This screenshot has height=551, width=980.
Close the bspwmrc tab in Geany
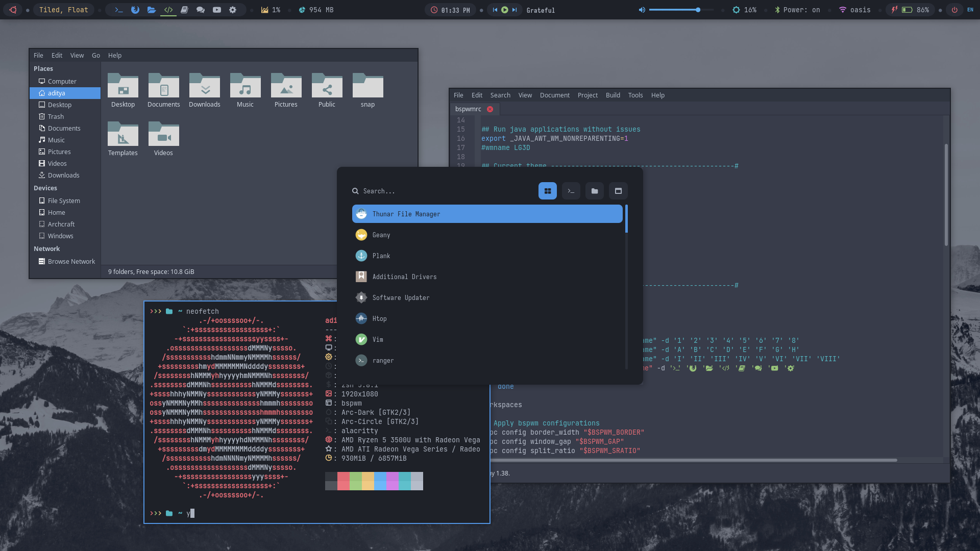pyautogui.click(x=490, y=109)
